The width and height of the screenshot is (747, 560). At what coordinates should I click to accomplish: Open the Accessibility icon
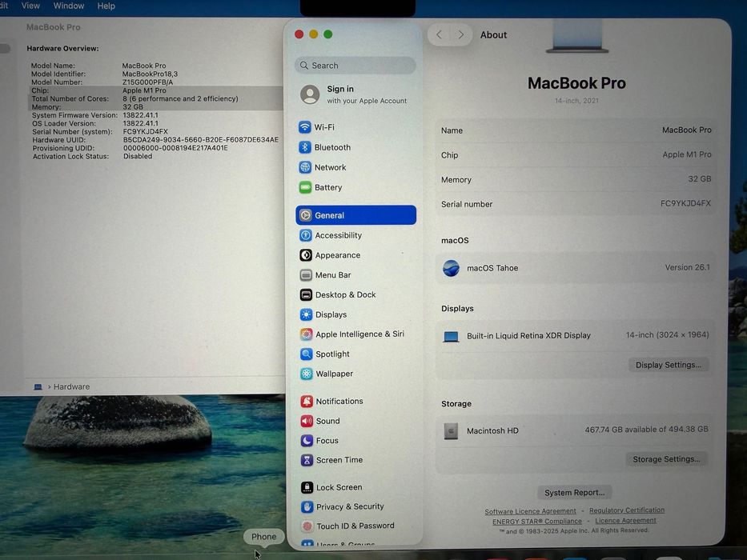(x=306, y=235)
